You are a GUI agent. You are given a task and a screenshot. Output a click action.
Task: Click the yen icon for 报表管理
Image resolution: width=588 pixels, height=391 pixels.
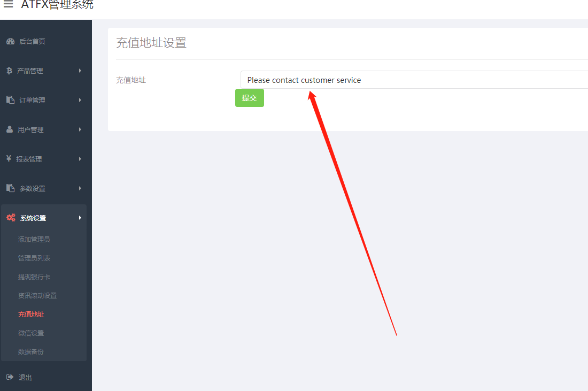9,158
